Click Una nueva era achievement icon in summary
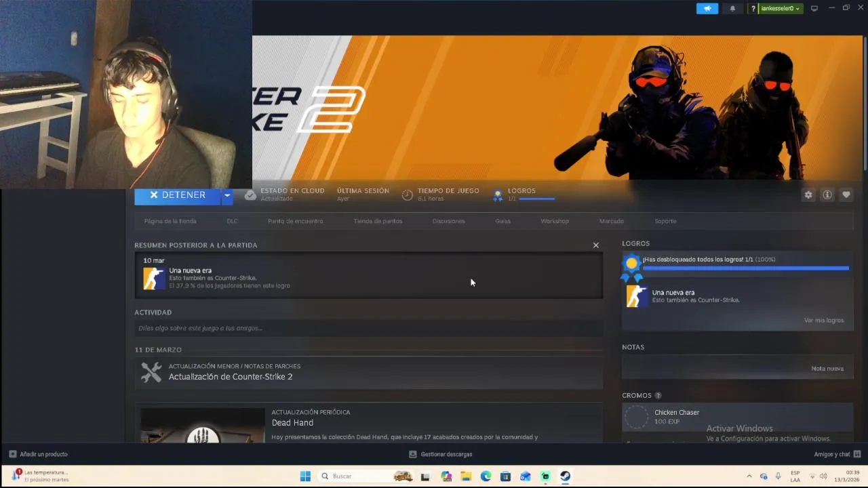Screen dimensions: 868x488 tap(154, 279)
